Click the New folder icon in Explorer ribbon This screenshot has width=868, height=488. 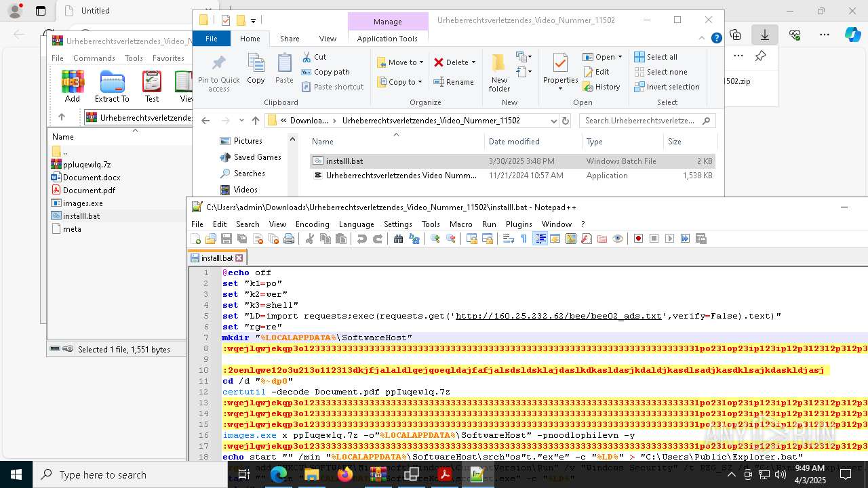(499, 73)
